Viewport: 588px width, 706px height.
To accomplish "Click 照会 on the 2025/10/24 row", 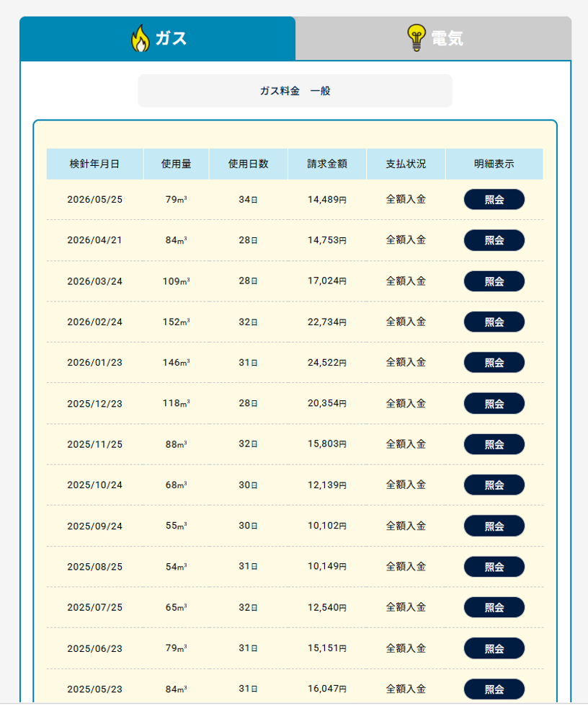I will pyautogui.click(x=494, y=485).
